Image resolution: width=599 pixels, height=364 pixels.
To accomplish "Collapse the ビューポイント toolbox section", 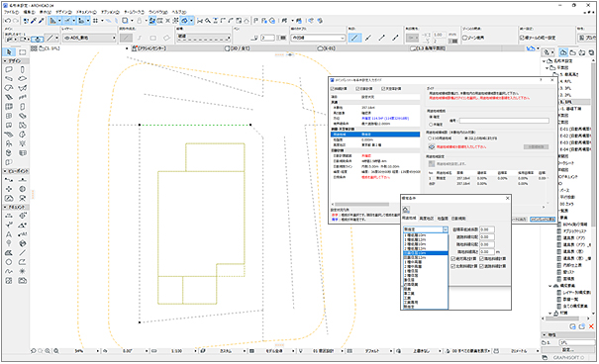I will tap(5, 171).
